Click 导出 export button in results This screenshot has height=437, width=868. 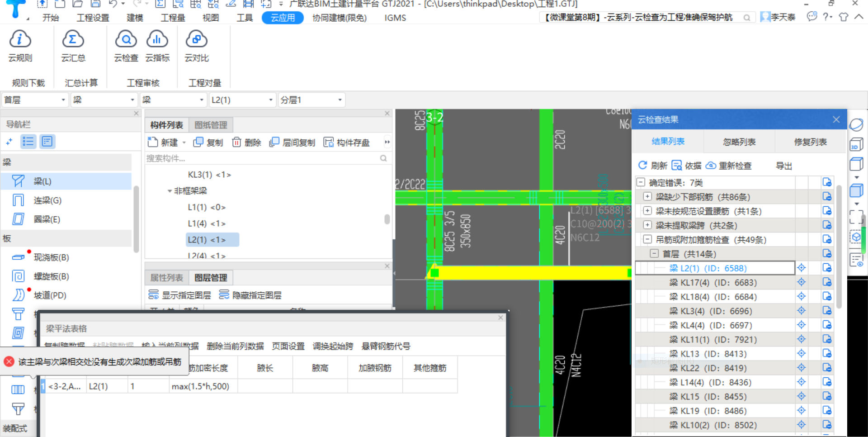[x=784, y=166]
